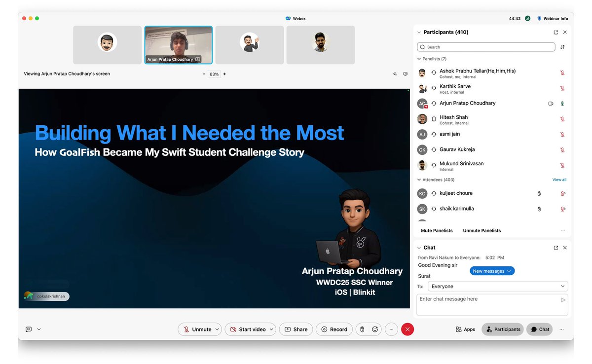Toggle mute for Mukund Srinivasan
The image size is (592, 364).
pyautogui.click(x=562, y=165)
